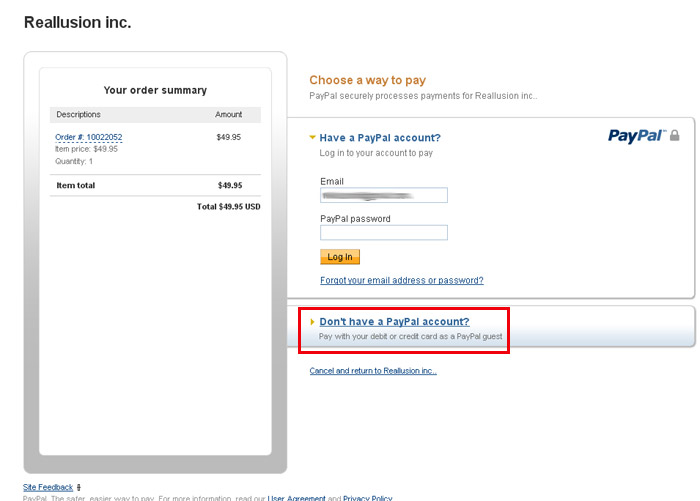Collapse the 'Have a PayPal account?' arrow
Screen dimensions: 700x501
coord(312,138)
